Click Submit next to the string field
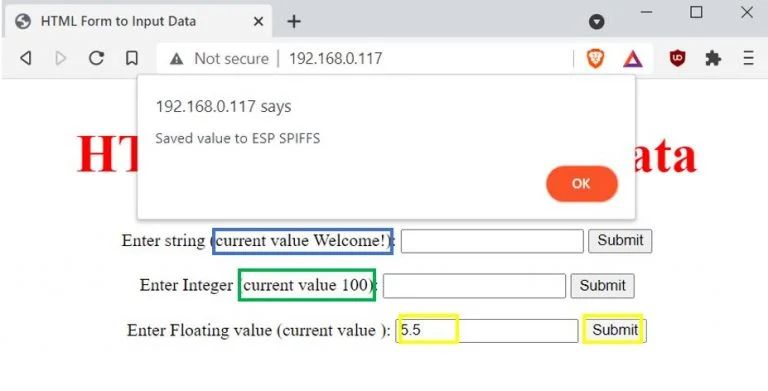Screen dimensions: 768x391 tap(620, 241)
